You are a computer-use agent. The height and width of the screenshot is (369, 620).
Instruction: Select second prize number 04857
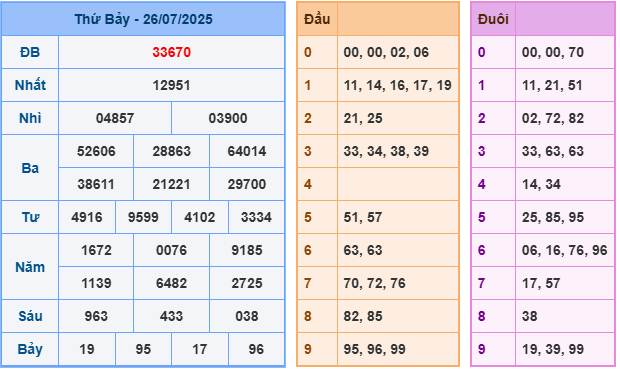(x=115, y=118)
